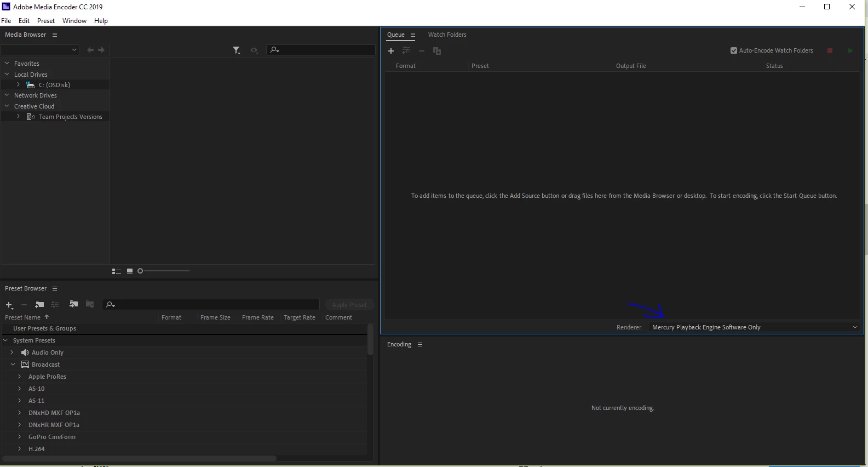
Task: Expand the C: (OSDisk) drive
Action: click(x=18, y=84)
